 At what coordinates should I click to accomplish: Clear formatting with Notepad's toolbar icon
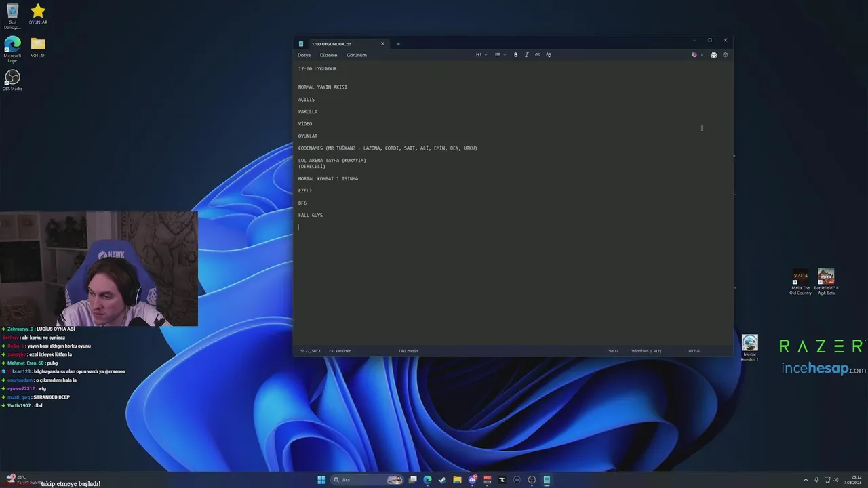pos(549,55)
